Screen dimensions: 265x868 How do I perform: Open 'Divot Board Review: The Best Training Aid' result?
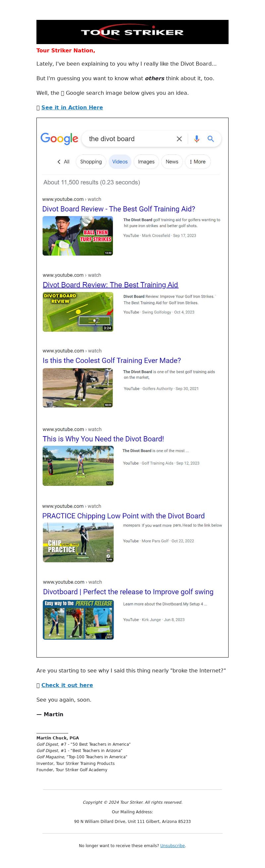coord(110,285)
